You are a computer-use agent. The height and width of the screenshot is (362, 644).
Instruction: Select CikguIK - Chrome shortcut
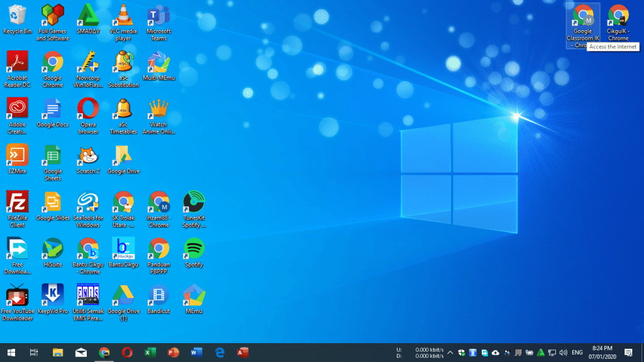tap(618, 23)
